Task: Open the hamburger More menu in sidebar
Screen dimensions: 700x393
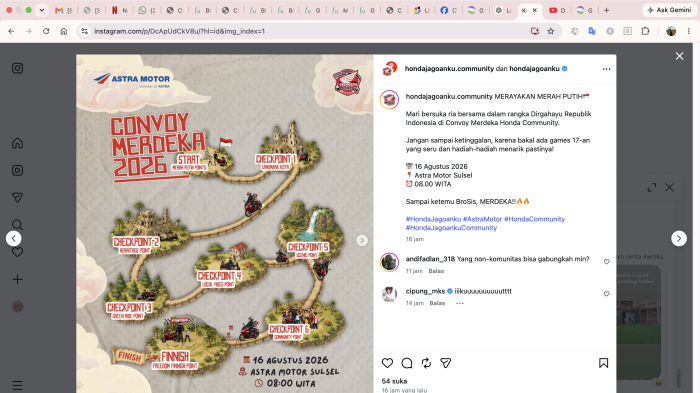Action: click(17, 385)
